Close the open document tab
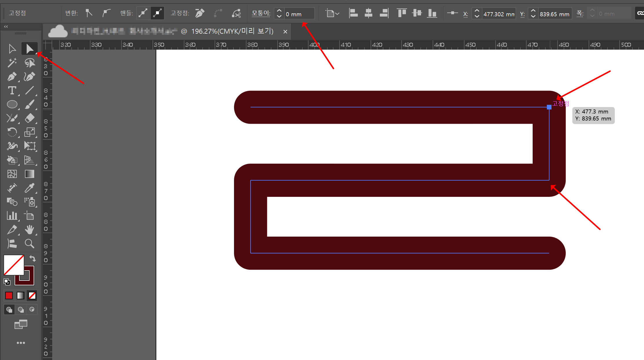Screen dimensions: 644x360 click(x=285, y=32)
